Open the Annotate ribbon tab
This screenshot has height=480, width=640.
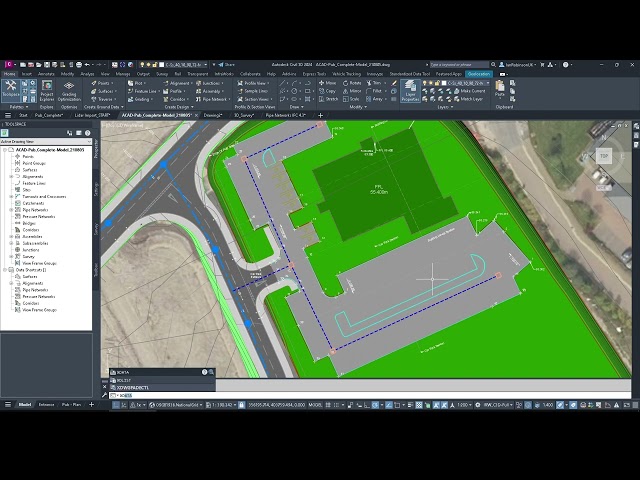tap(46, 74)
